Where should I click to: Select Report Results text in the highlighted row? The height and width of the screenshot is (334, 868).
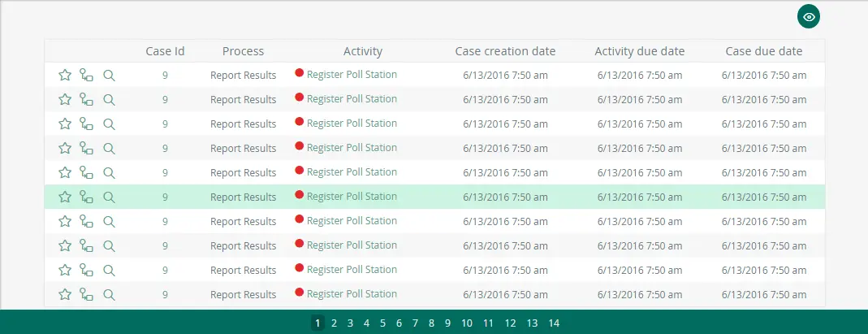click(243, 197)
